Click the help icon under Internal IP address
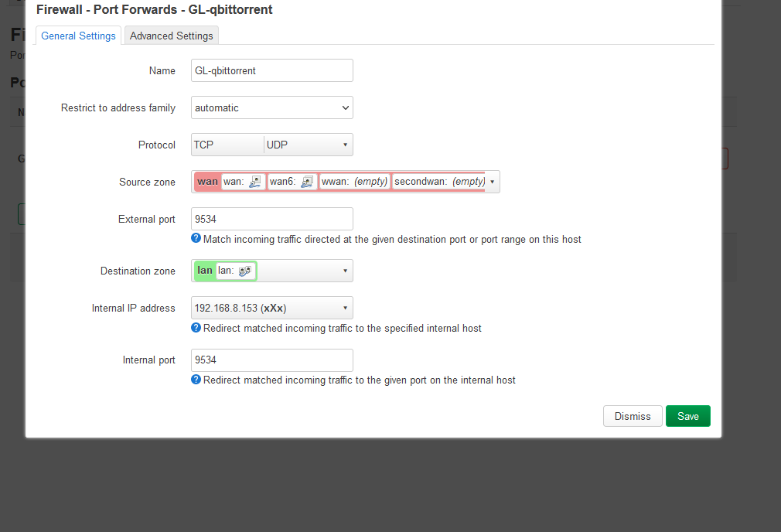Screen dimensions: 781x532 click(x=196, y=328)
